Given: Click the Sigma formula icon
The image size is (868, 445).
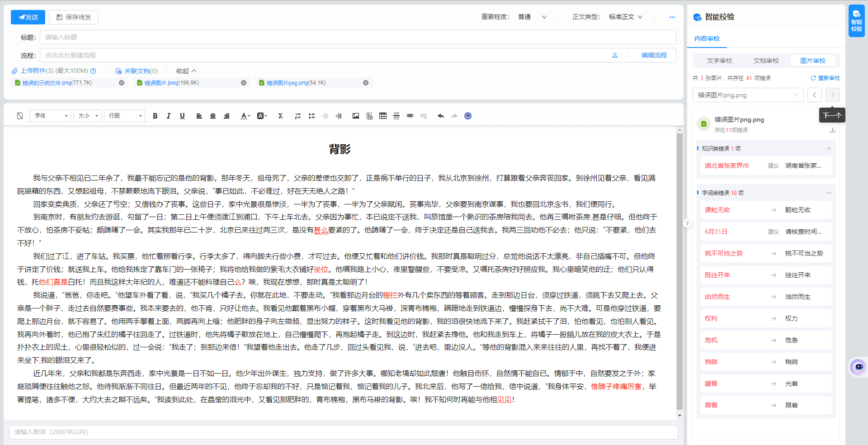Looking at the screenshot, I should [x=280, y=116].
